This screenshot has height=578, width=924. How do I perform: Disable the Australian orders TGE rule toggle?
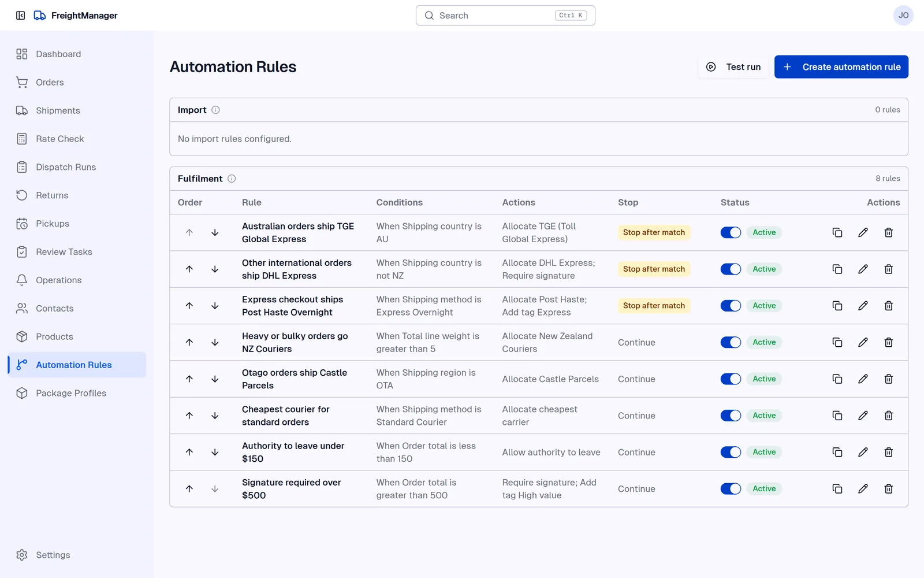pyautogui.click(x=731, y=232)
